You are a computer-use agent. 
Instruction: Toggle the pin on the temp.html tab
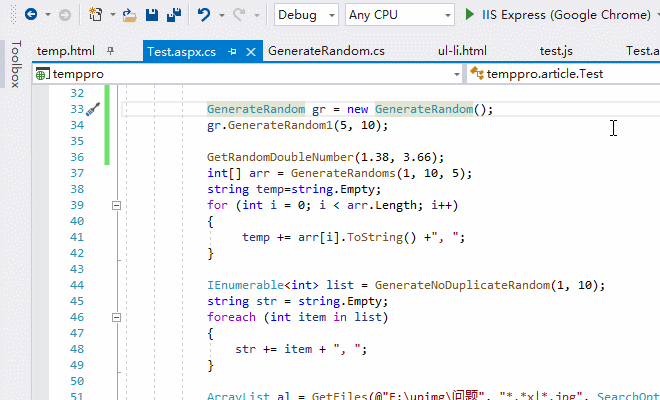110,51
